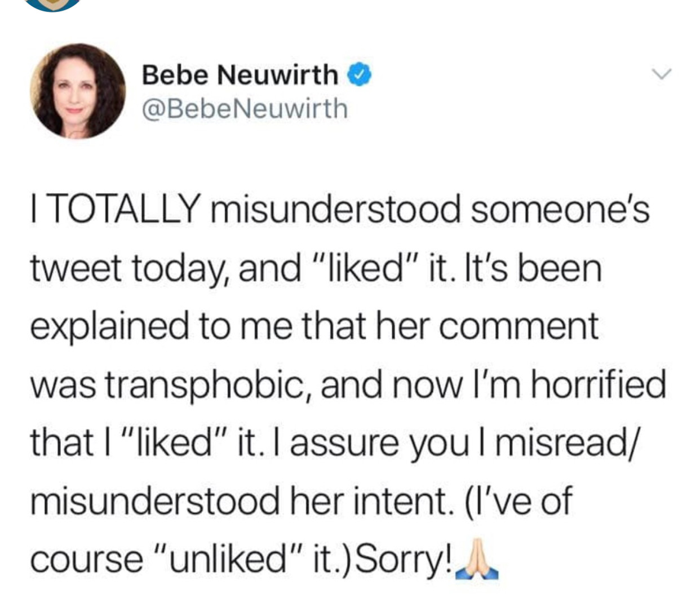This screenshot has height=594, width=700.
Task: Click the word course in last line
Action: tap(86, 561)
